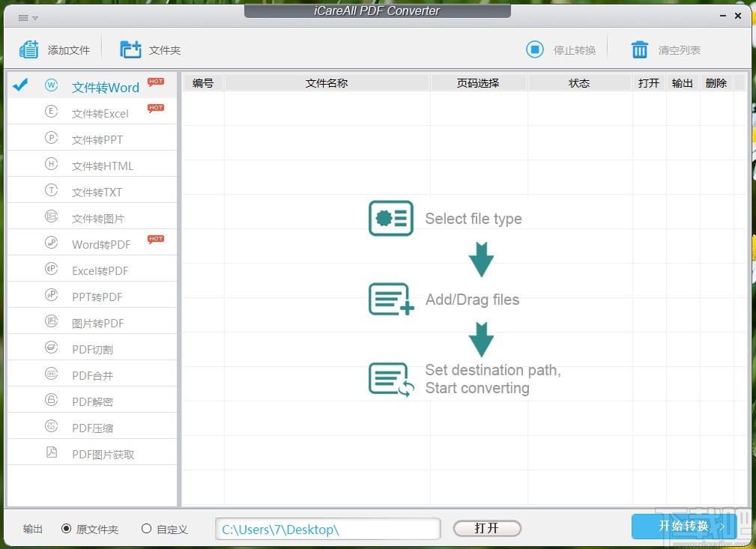Click the 文件夹 label in toolbar
The width and height of the screenshot is (756, 549).
(x=164, y=50)
